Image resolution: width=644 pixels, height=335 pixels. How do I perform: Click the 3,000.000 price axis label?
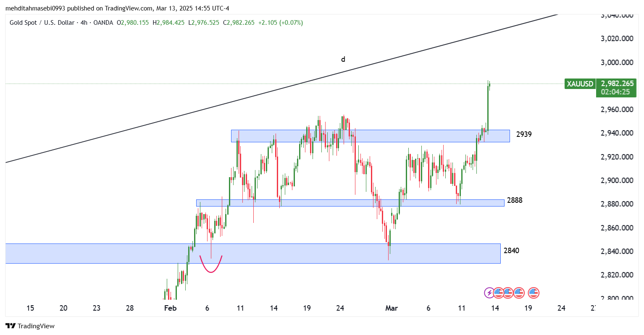[617, 63]
